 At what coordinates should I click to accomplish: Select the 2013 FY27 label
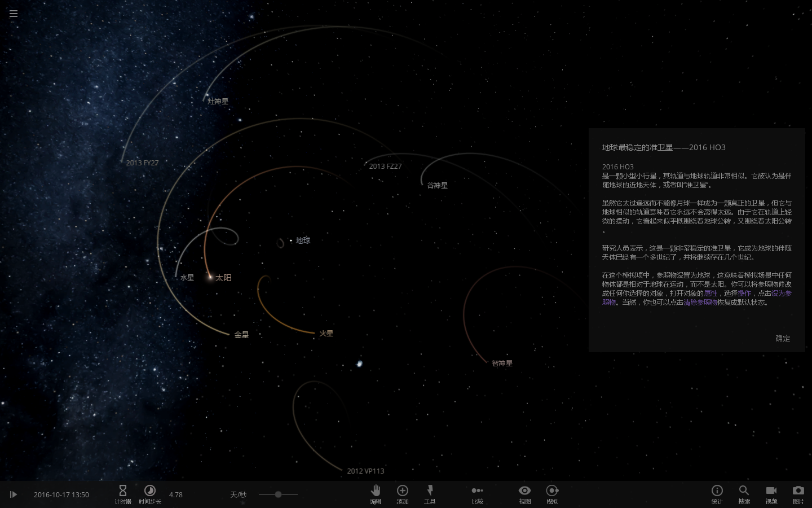click(x=142, y=163)
